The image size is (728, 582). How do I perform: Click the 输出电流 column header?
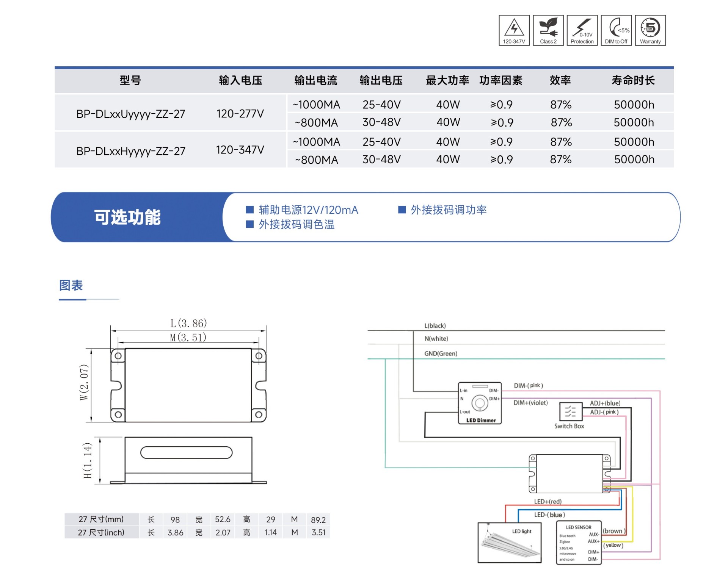point(316,80)
